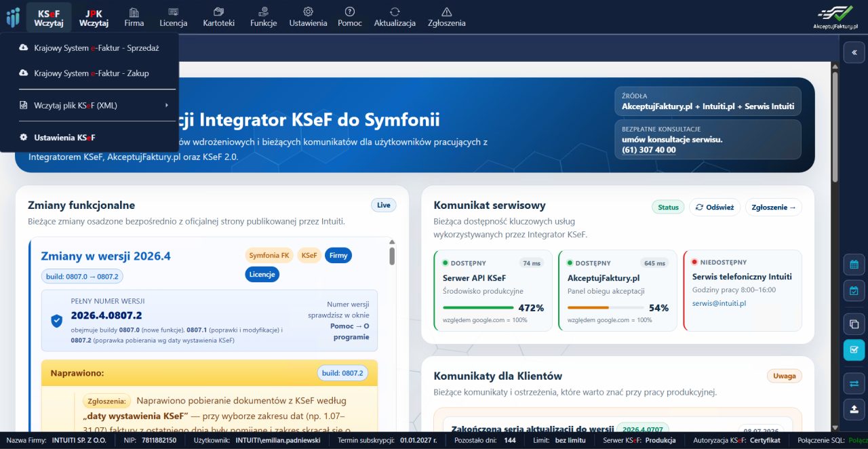Click the Odśwież button
This screenshot has width=868, height=449.
(x=715, y=208)
